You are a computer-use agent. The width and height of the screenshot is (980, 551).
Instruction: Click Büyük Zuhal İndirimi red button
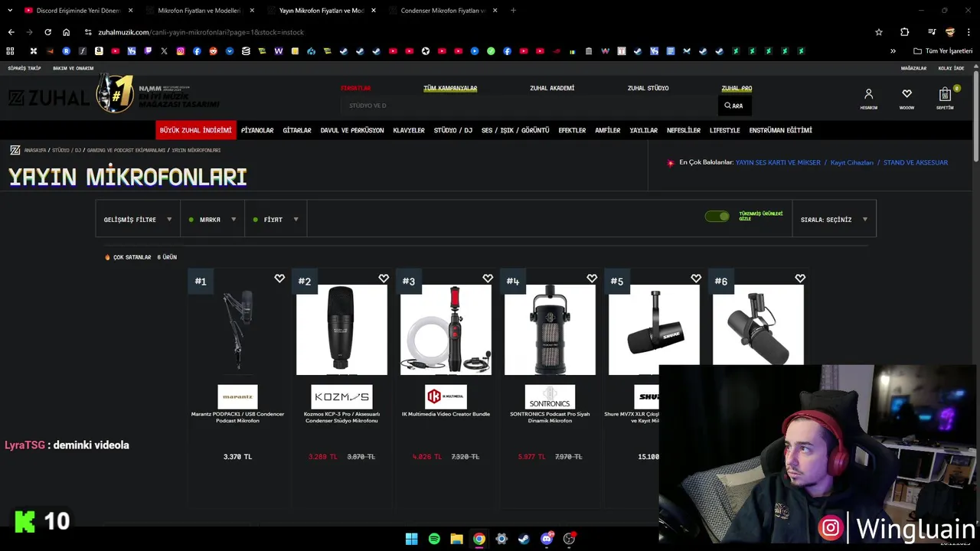(196, 130)
